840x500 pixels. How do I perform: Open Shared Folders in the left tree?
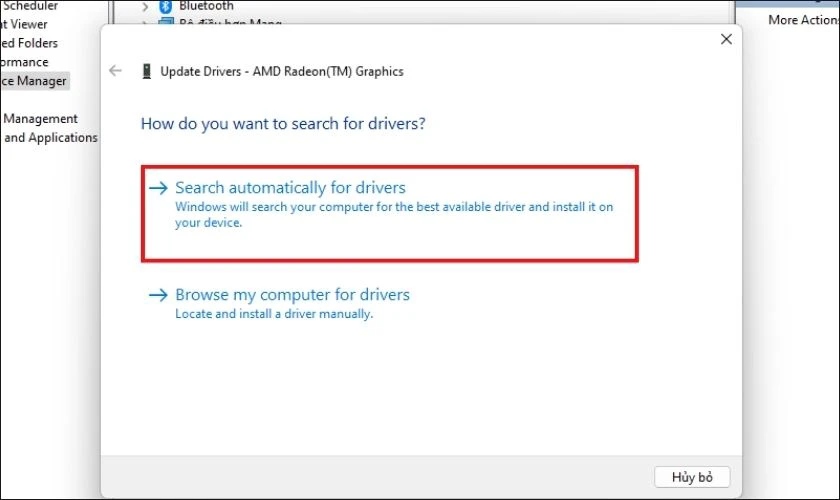coord(29,43)
